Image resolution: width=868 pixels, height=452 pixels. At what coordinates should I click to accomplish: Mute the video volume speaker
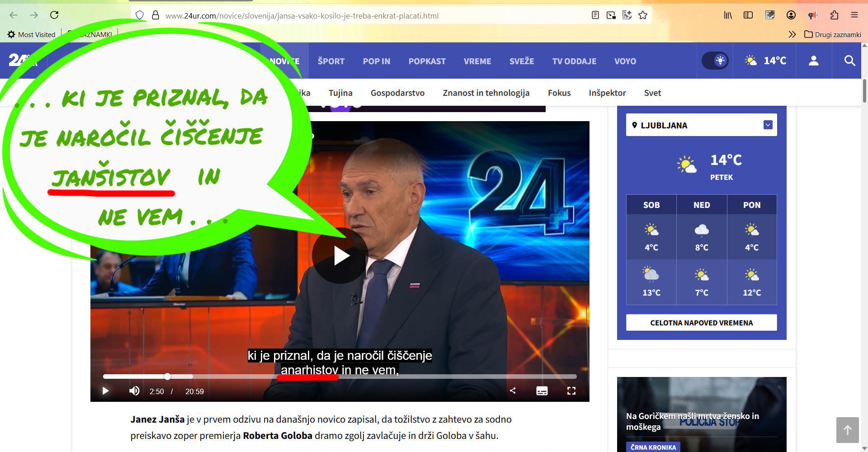[134, 391]
